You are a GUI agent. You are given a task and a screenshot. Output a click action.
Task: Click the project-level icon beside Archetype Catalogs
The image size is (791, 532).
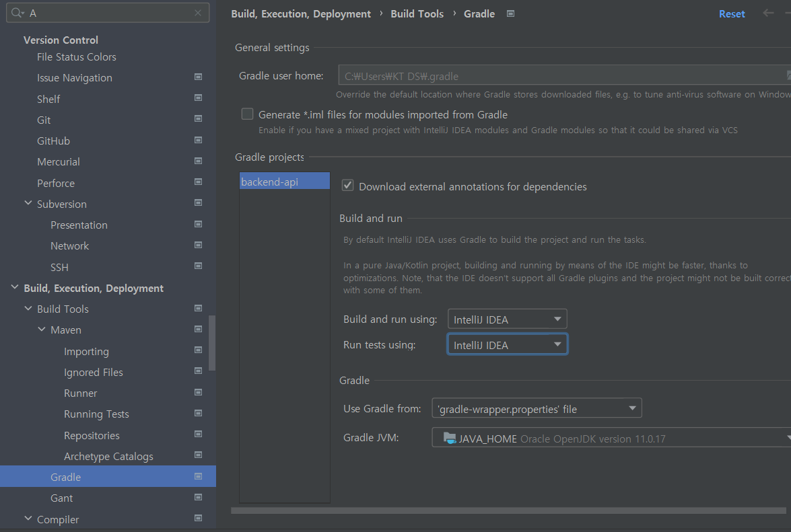pos(198,455)
